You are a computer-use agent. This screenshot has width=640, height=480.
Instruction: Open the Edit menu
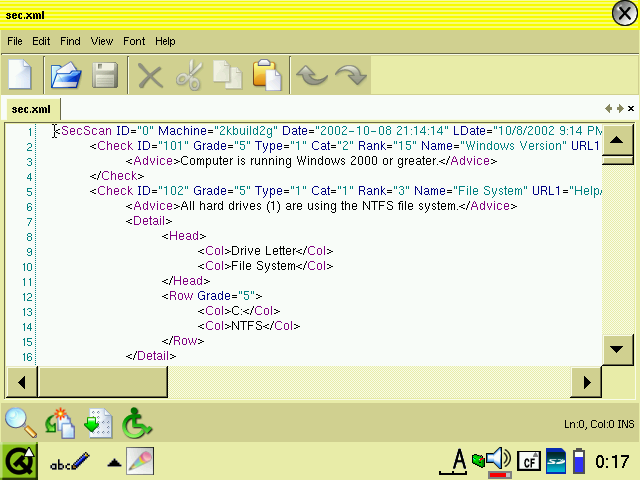coord(41,41)
